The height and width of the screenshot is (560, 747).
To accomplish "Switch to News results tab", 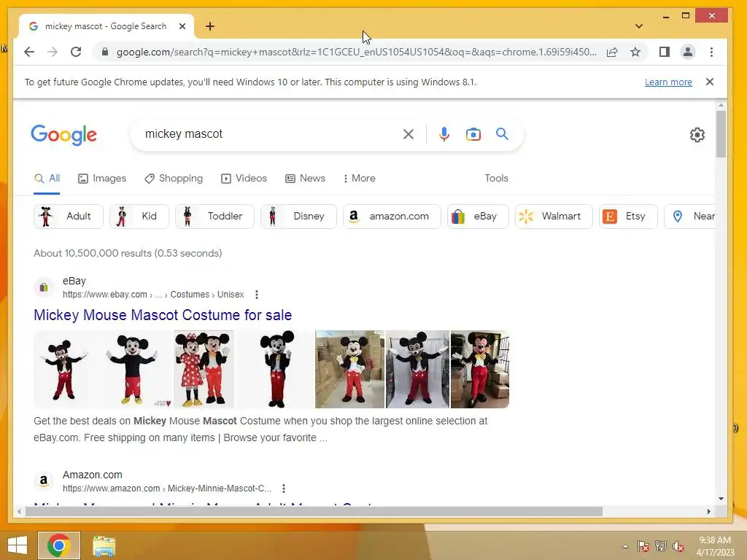I will click(x=306, y=179).
